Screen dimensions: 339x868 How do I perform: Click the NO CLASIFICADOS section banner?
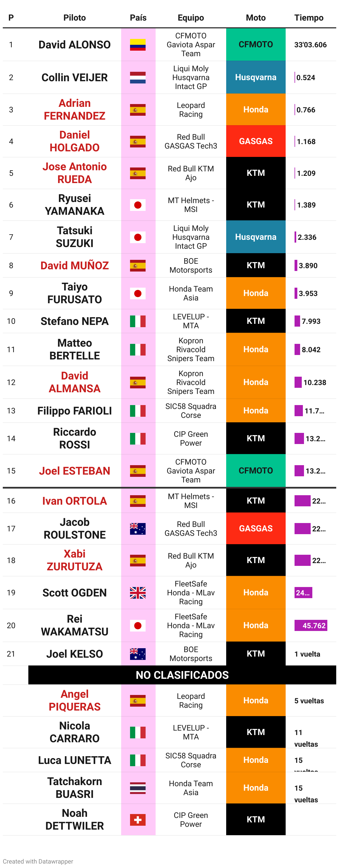point(182,675)
